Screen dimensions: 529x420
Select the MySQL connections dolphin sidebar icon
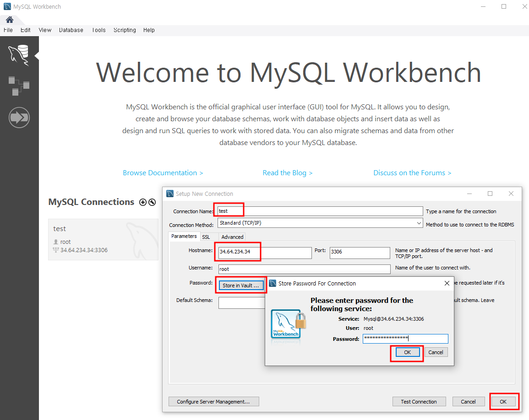tap(19, 55)
